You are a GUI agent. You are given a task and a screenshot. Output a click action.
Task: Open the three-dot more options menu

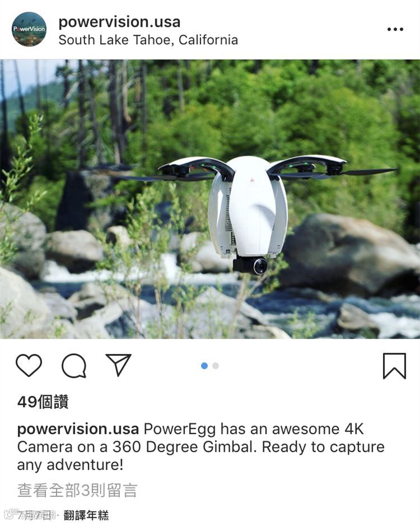[395, 29]
